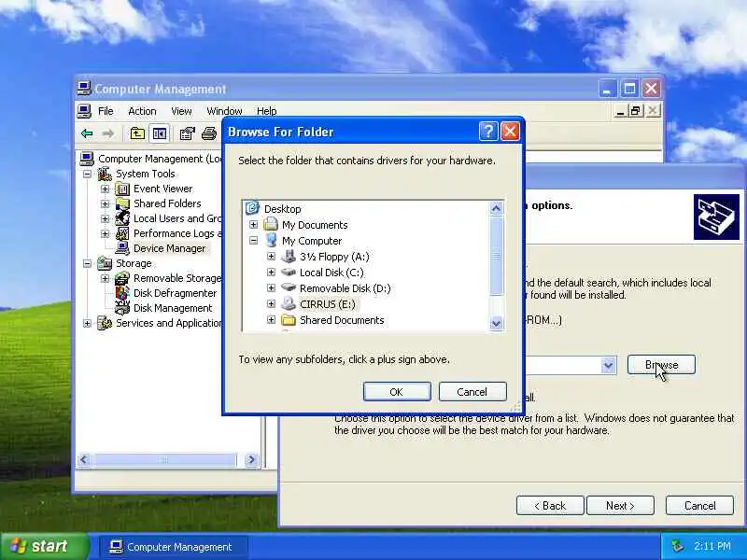Click the Shared Documents folder icon
This screenshot has width=747, height=560.
pos(289,319)
